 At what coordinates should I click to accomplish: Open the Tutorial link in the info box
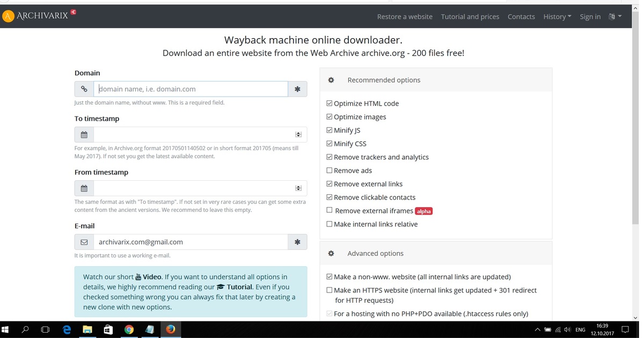pyautogui.click(x=235, y=287)
